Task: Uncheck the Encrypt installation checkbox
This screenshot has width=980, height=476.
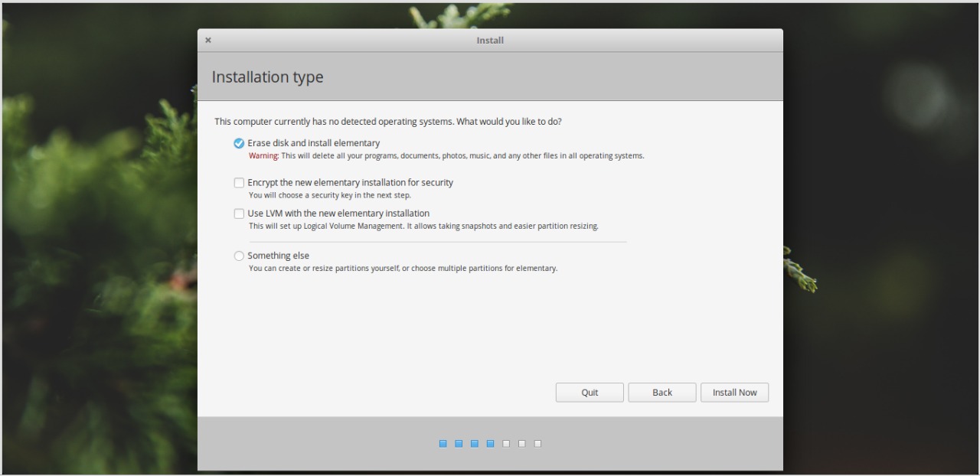Action: (239, 182)
